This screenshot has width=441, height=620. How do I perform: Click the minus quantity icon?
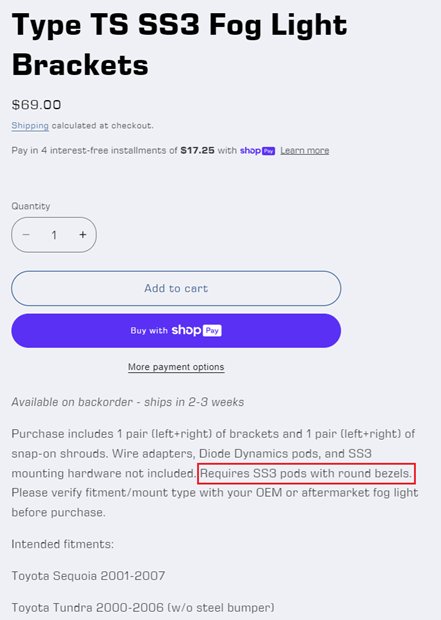tap(26, 235)
